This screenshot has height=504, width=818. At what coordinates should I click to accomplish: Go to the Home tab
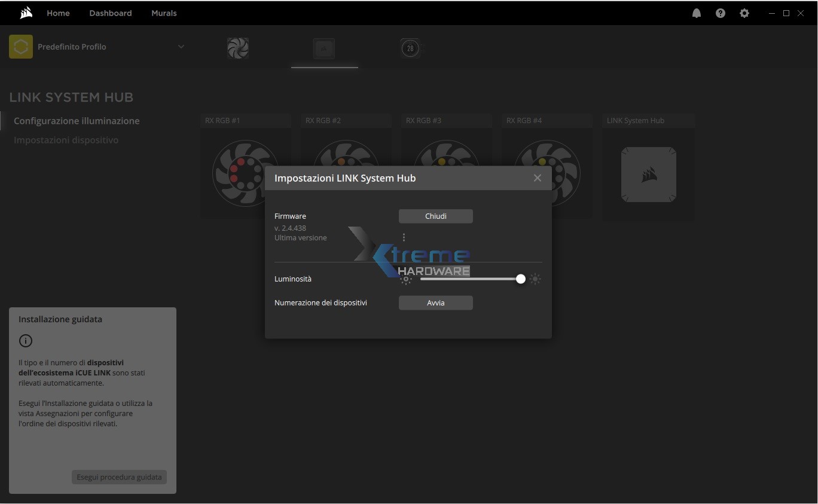click(58, 13)
